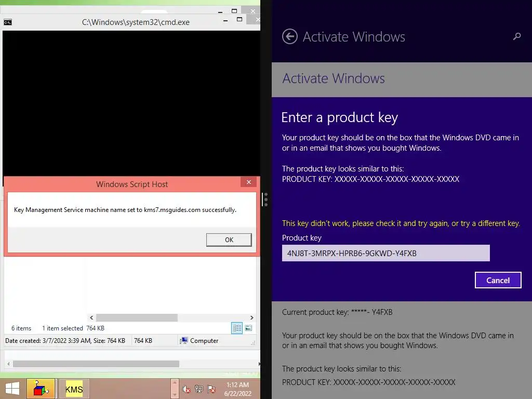Maximize the cmd.exe window
Screen dimensions: 532x399
pyautogui.click(x=239, y=20)
